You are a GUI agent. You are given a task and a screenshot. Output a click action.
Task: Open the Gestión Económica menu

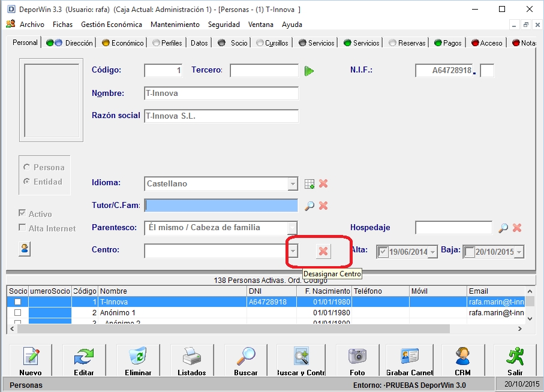pos(112,24)
